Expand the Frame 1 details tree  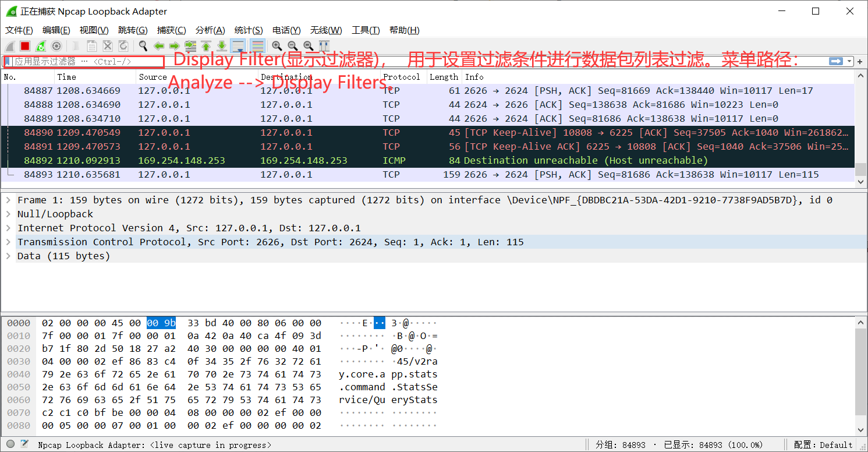click(8, 200)
